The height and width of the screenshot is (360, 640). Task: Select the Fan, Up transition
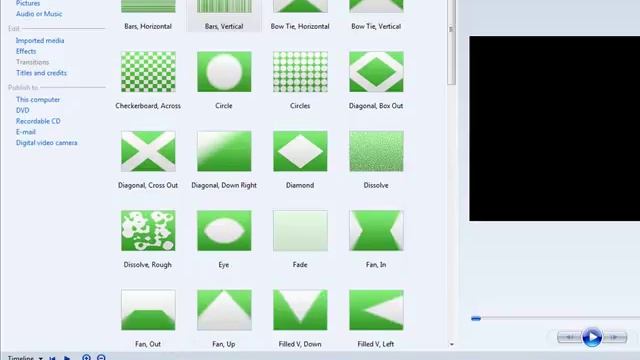coord(224,310)
